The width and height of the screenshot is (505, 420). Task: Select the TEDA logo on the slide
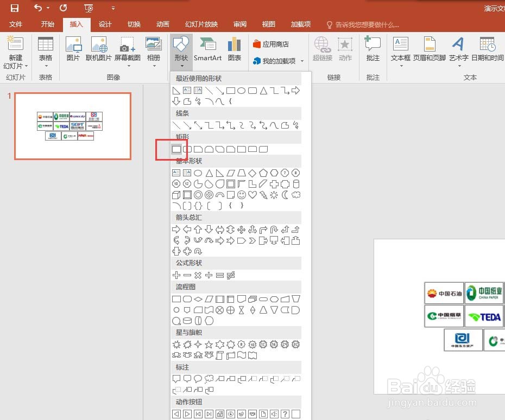pyautogui.click(x=484, y=317)
